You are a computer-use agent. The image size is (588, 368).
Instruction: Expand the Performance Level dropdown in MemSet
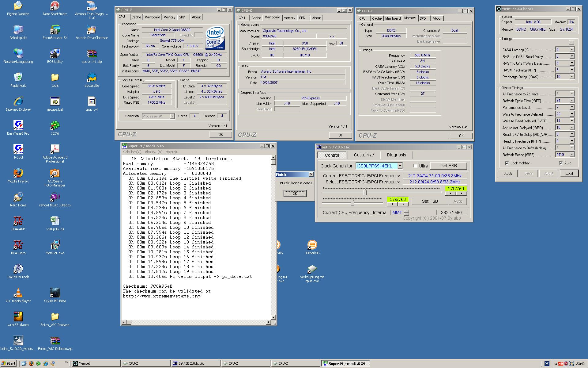[x=571, y=107]
